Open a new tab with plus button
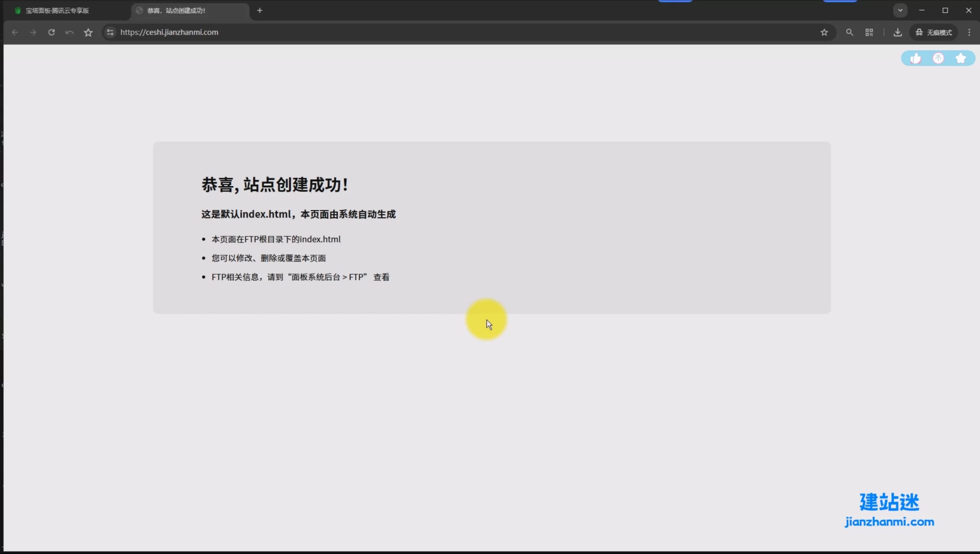980x554 pixels. (260, 11)
